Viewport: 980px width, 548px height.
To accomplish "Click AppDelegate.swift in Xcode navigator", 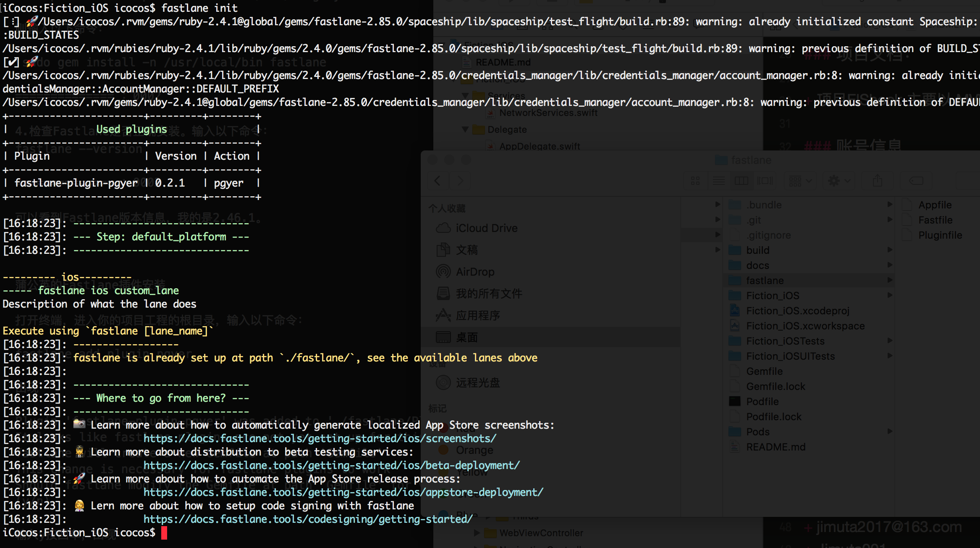I will tap(539, 146).
